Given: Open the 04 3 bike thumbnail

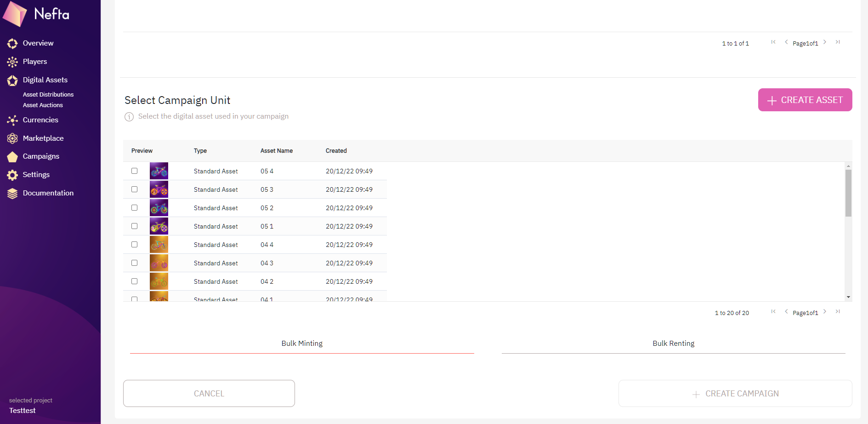Looking at the screenshot, I should (x=159, y=263).
